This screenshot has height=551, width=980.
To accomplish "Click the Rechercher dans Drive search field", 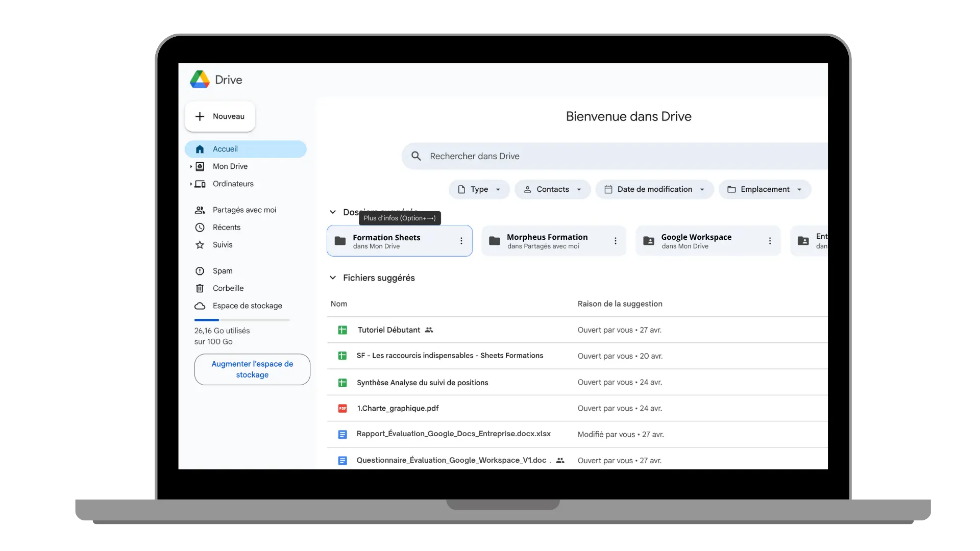I will point(615,156).
